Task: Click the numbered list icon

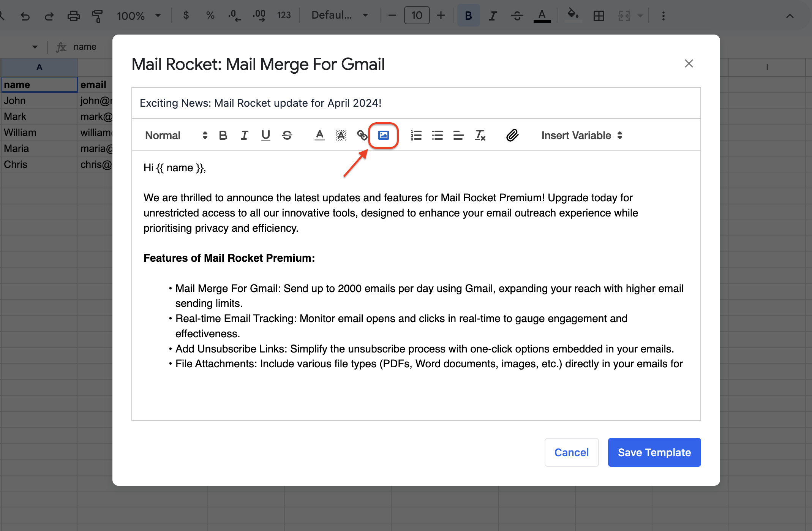Action: click(x=416, y=135)
